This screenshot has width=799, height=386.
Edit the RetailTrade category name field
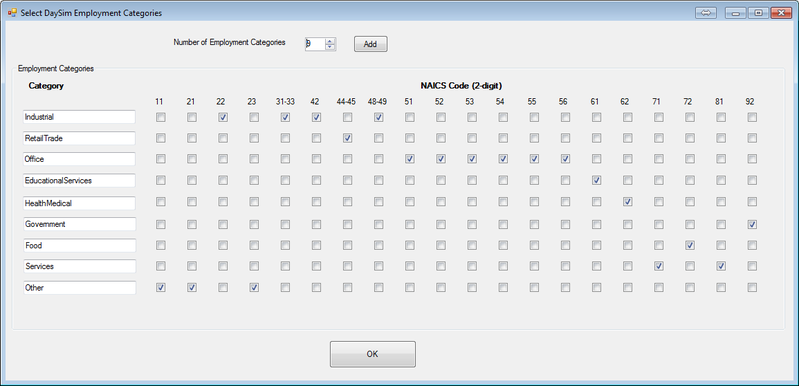(x=79, y=138)
